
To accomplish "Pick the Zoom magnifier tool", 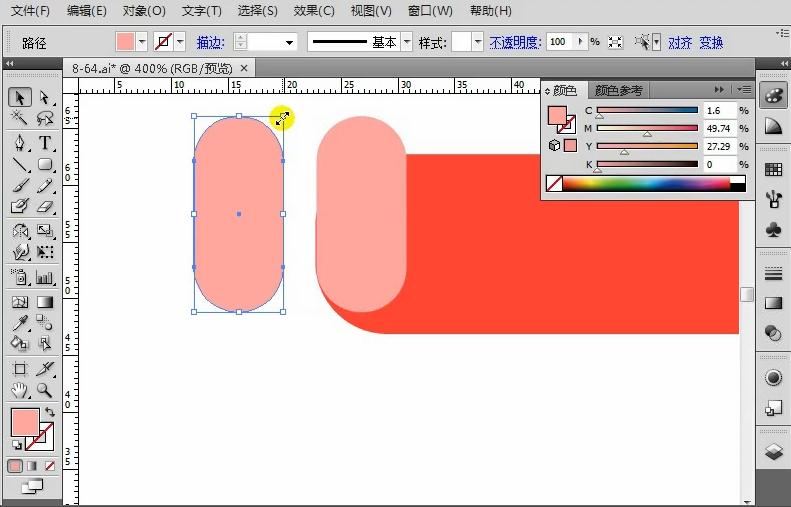I will pyautogui.click(x=45, y=390).
